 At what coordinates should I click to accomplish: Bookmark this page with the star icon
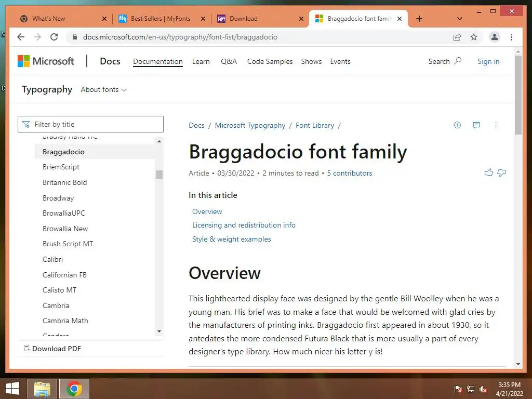click(474, 37)
